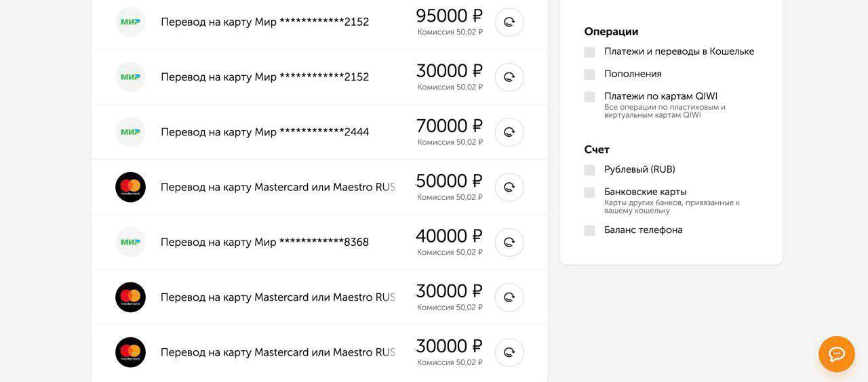This screenshot has height=382, width=868.
Task: Repeat the 50000 ₽ Mastercard transfer
Action: pos(509,188)
